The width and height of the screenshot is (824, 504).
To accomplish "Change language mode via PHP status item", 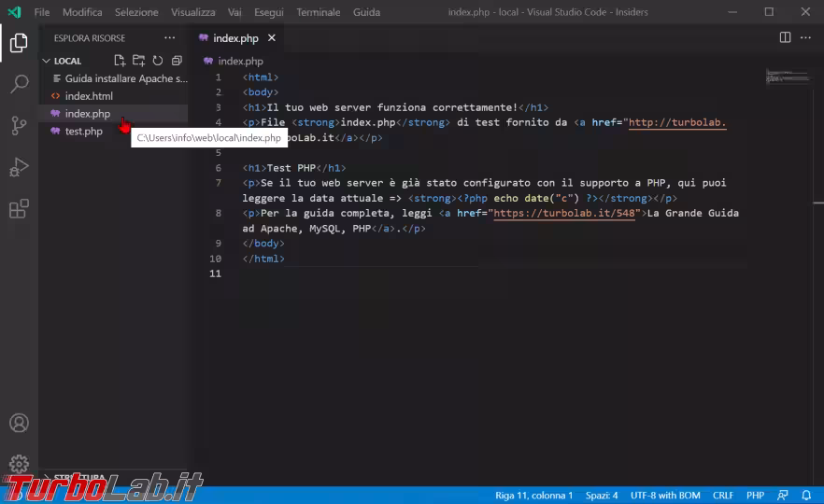I will 755,495.
